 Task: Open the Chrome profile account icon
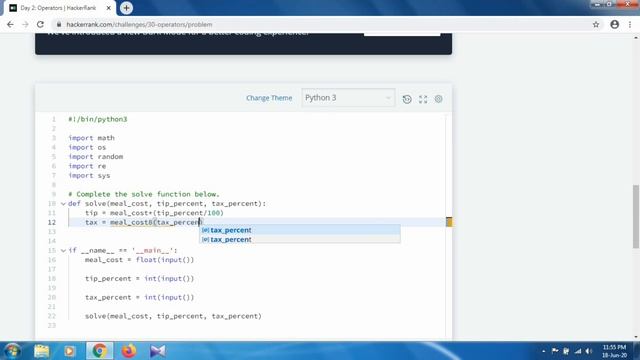(x=614, y=24)
